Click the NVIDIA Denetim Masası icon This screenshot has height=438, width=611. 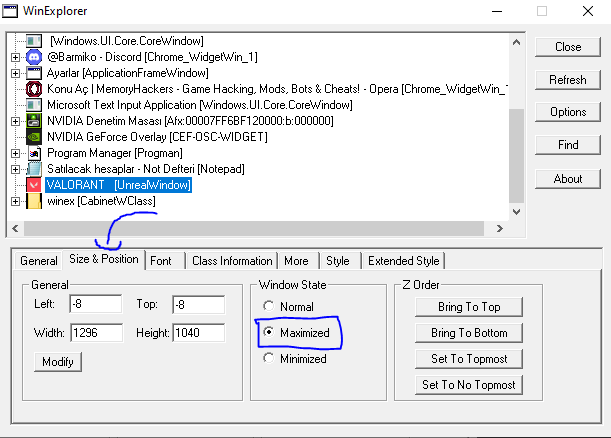pos(34,121)
